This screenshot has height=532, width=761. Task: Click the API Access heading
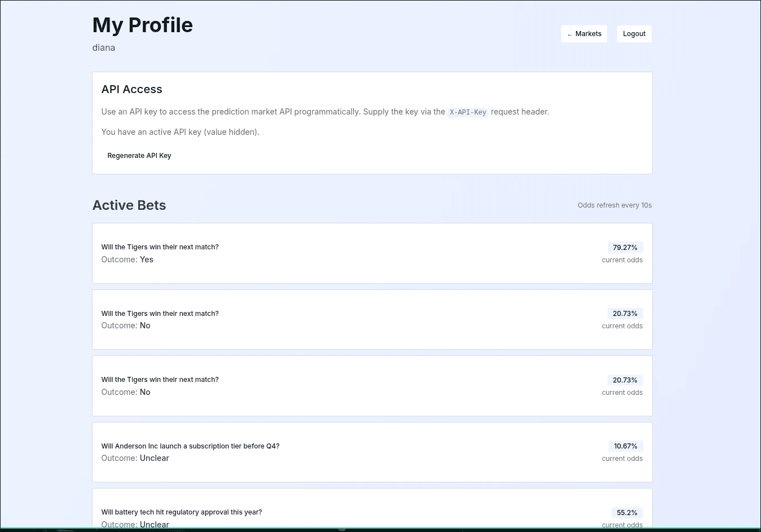coord(131,89)
